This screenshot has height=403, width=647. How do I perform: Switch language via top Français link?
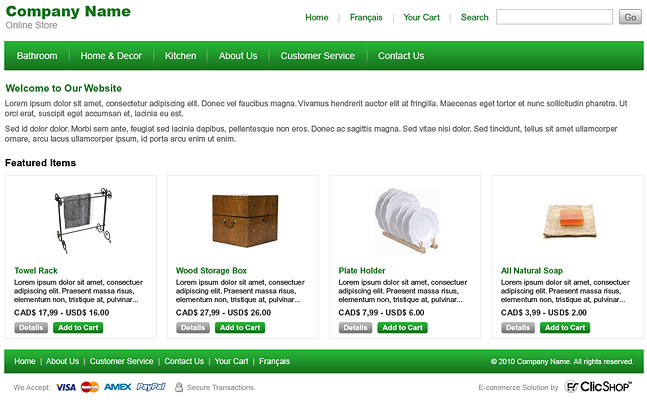[366, 17]
